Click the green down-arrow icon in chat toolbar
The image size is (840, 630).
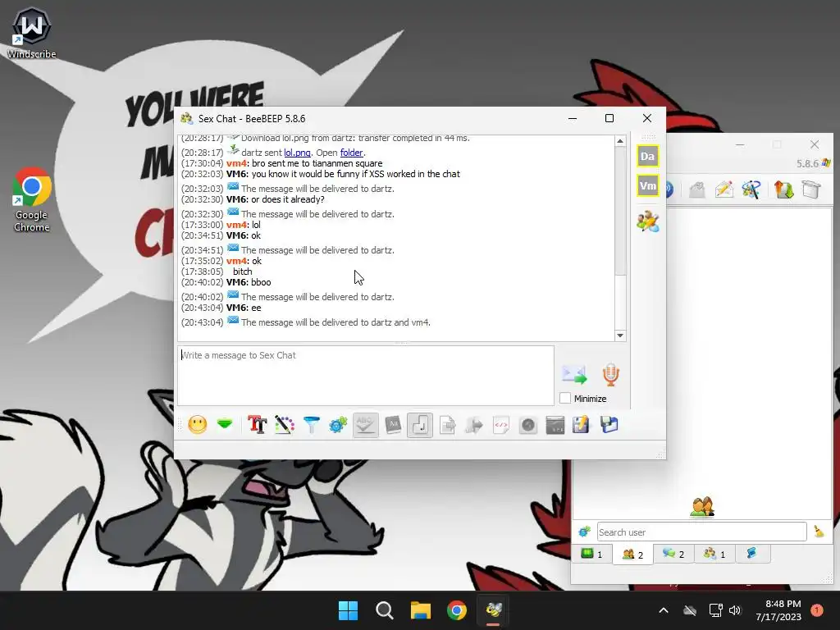coord(225,425)
